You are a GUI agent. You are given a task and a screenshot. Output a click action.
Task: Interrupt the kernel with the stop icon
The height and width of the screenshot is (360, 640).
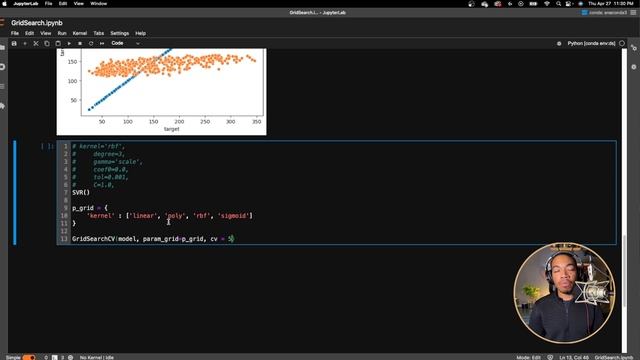[80, 43]
